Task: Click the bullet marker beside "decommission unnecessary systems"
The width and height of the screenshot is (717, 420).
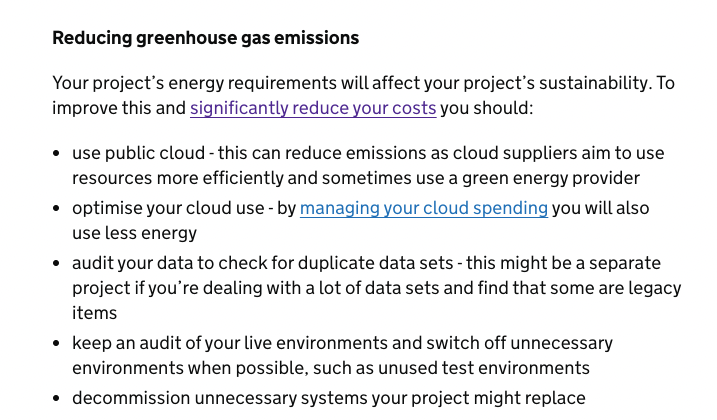Action: point(56,399)
